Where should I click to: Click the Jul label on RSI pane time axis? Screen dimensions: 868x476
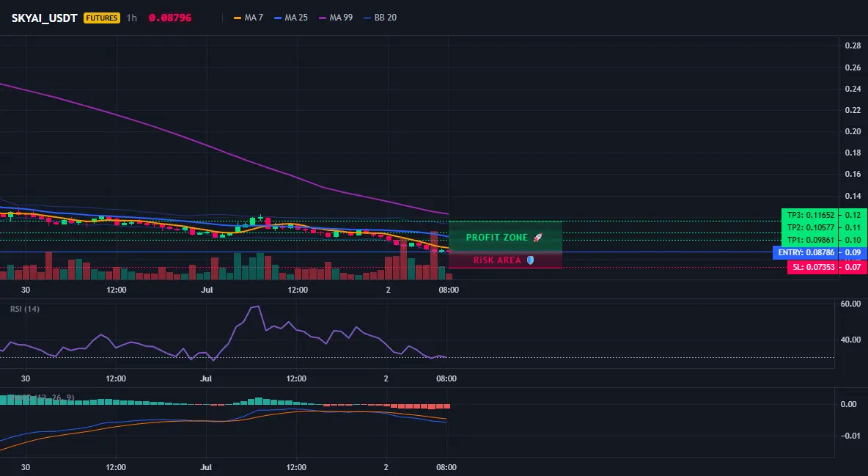pos(206,378)
